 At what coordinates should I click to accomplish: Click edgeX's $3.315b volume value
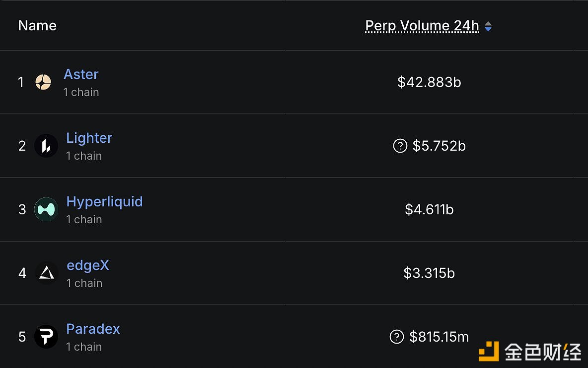click(x=429, y=273)
